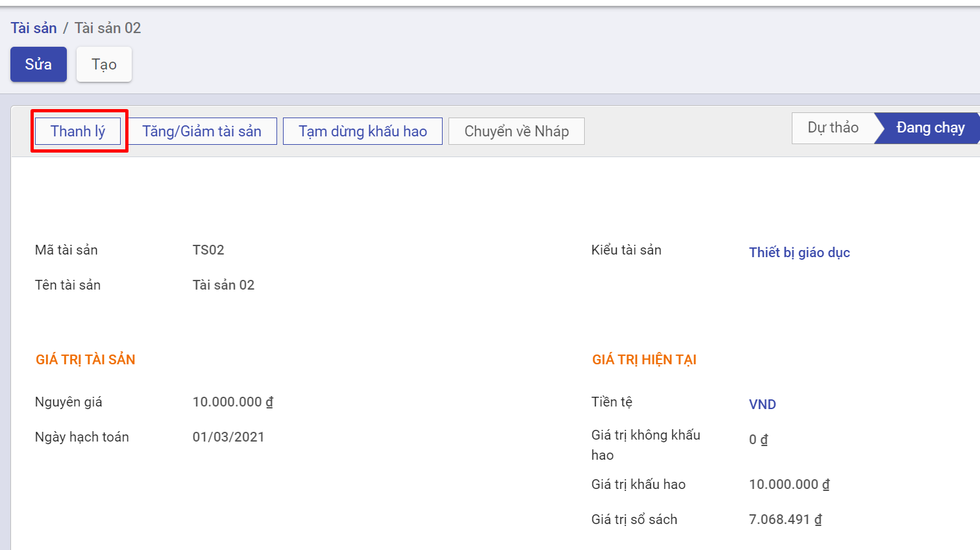Click the Giá trị sổ sách 7.068.491 value
This screenshot has width=980, height=550.
[785, 519]
